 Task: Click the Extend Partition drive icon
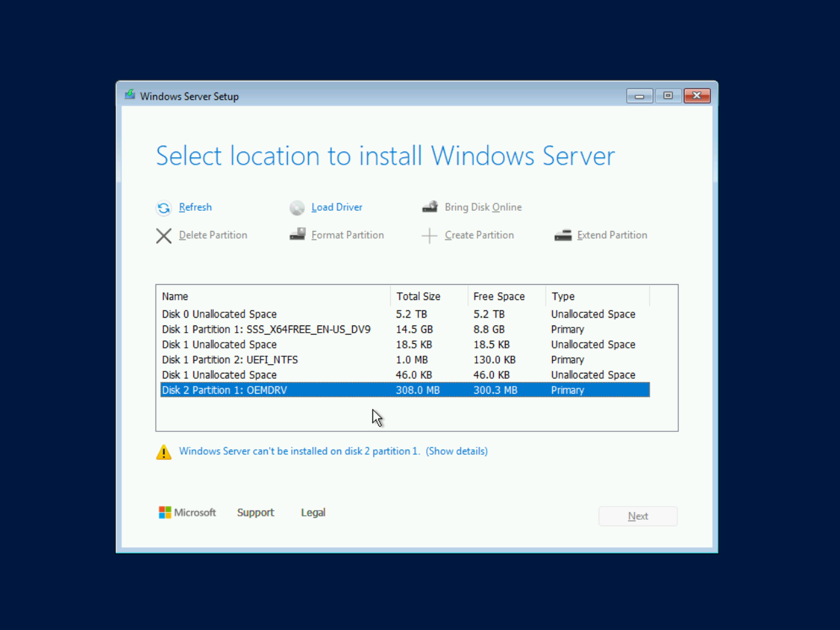point(563,236)
